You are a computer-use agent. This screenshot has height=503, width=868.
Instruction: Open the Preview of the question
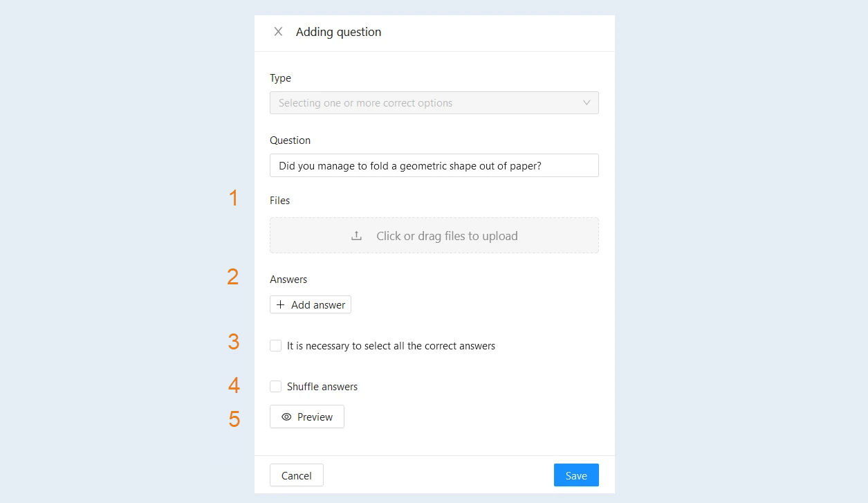coord(307,417)
